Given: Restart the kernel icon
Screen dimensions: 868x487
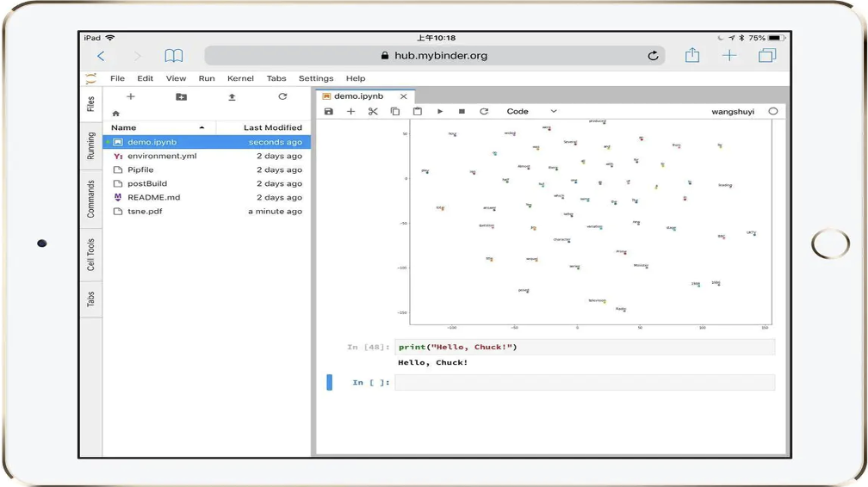Looking at the screenshot, I should [x=484, y=111].
